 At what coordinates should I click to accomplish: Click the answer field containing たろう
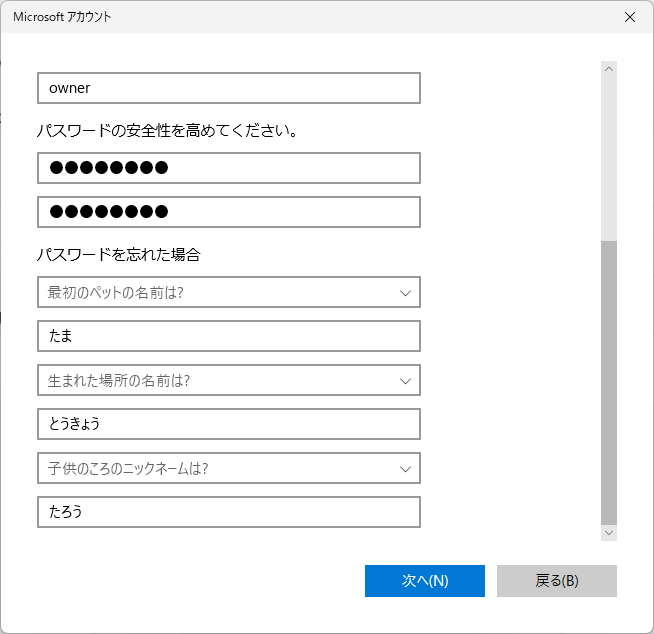pos(228,512)
